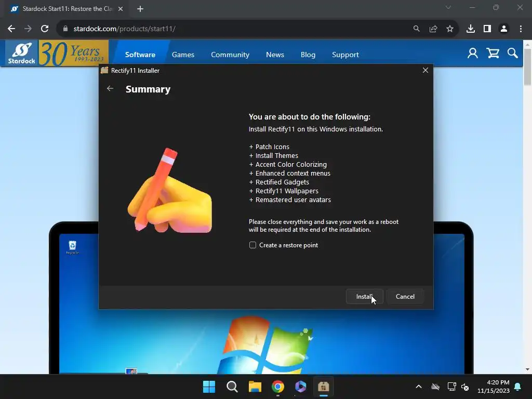
Task: Open the Games menu on Stardock site
Action: (x=183, y=55)
